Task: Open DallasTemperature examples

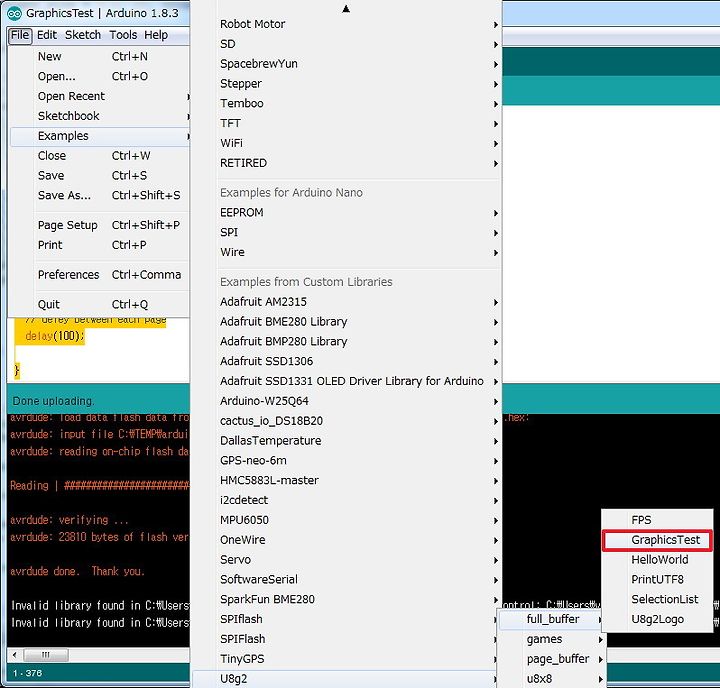Action: [347, 440]
